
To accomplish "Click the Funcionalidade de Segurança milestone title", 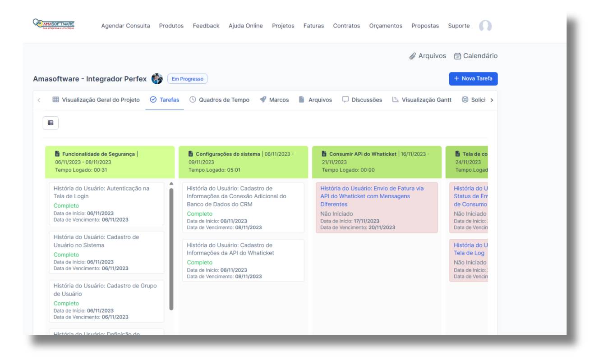I will click(98, 154).
